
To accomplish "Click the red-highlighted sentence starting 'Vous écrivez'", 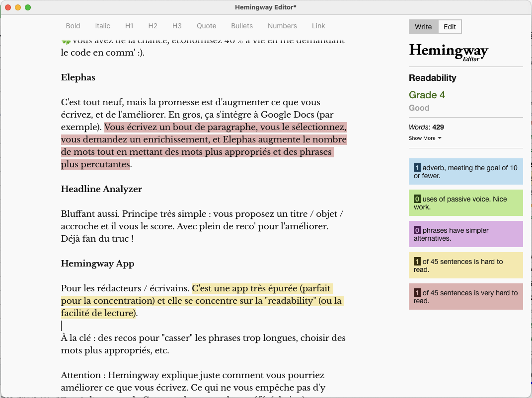I will point(204,145).
